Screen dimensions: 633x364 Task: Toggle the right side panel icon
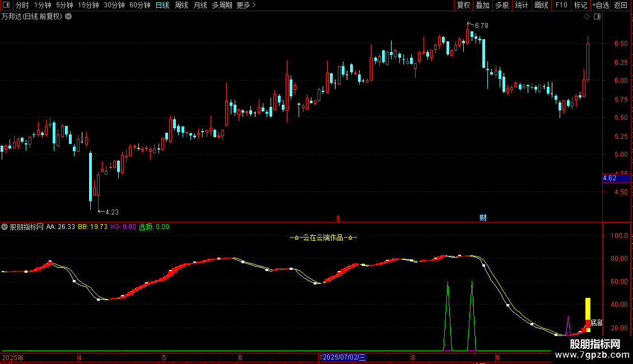point(597,17)
